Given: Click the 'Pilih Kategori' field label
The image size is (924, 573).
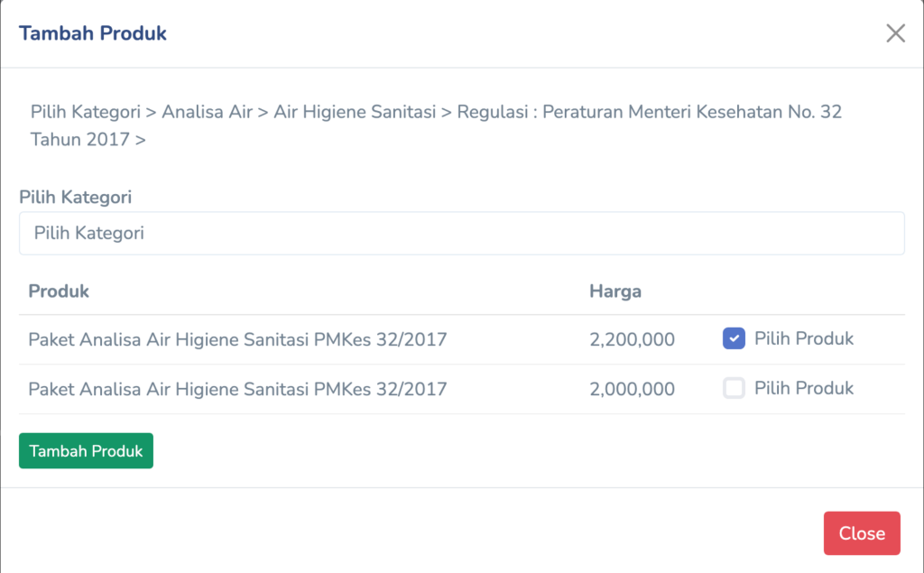Looking at the screenshot, I should (x=76, y=197).
